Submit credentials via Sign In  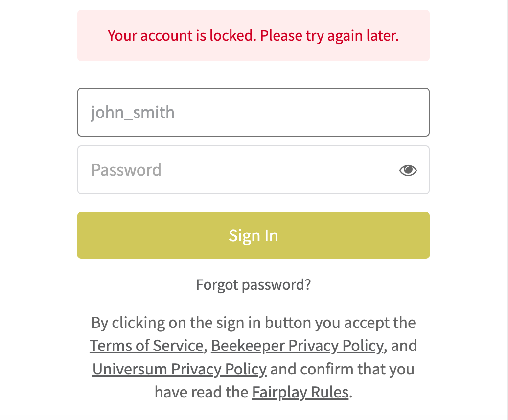pos(253,235)
